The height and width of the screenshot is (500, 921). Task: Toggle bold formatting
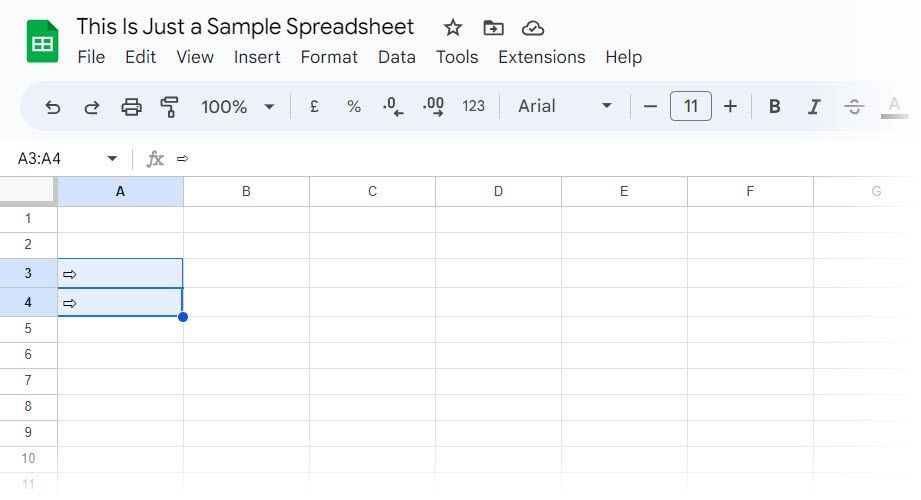tap(774, 107)
